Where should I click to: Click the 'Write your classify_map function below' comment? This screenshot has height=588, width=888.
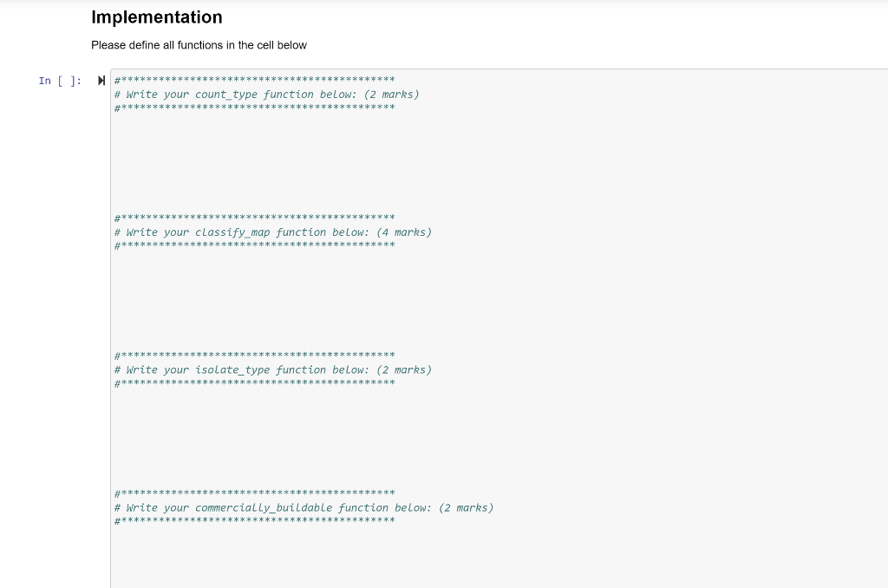(272, 232)
